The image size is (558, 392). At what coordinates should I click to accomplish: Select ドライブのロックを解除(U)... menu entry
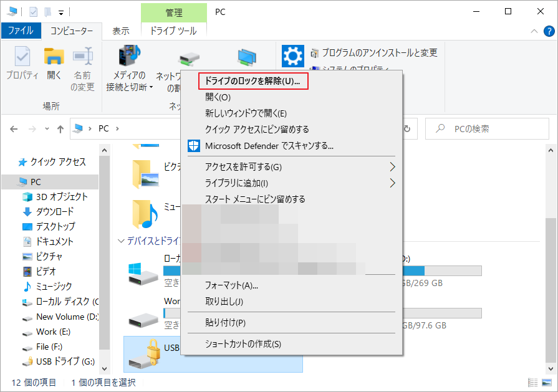[x=253, y=81]
